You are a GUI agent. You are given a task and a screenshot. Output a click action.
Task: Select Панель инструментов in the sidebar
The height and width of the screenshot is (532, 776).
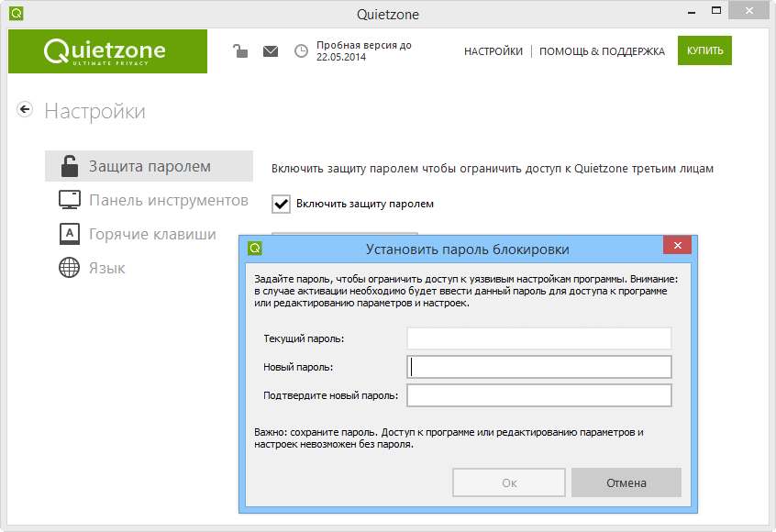168,201
